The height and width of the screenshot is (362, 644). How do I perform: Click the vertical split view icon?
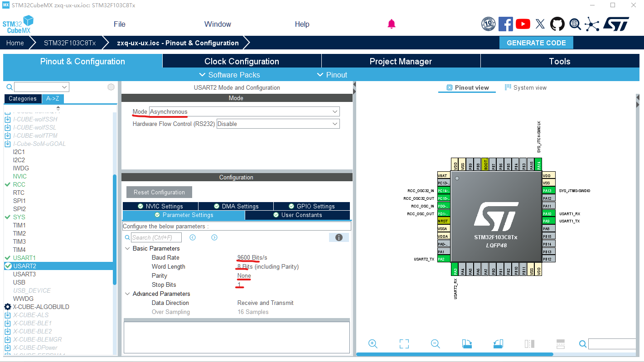click(529, 343)
